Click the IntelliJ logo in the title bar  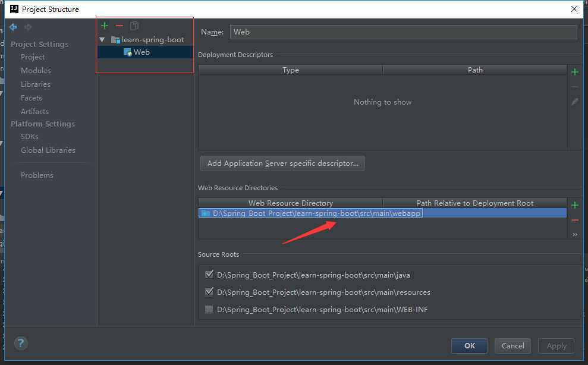pyautogui.click(x=14, y=9)
